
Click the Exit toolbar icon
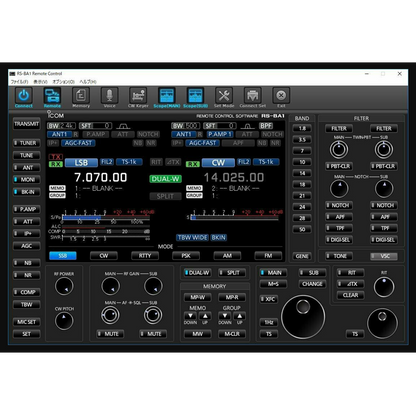pyautogui.click(x=281, y=96)
